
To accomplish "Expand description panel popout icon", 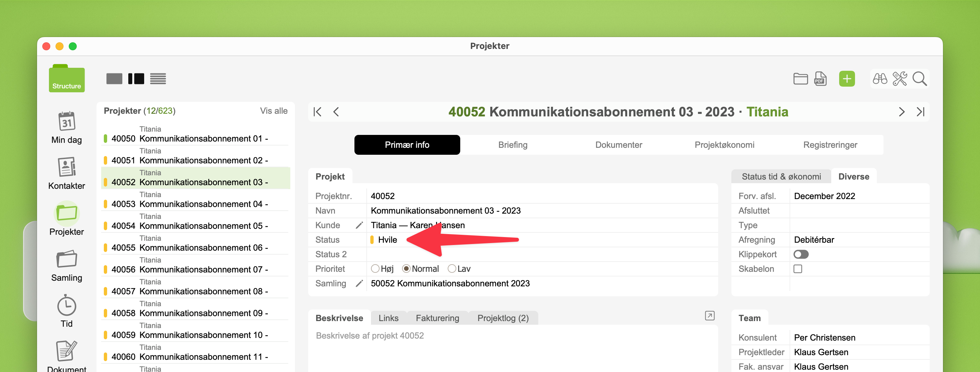I will [709, 316].
